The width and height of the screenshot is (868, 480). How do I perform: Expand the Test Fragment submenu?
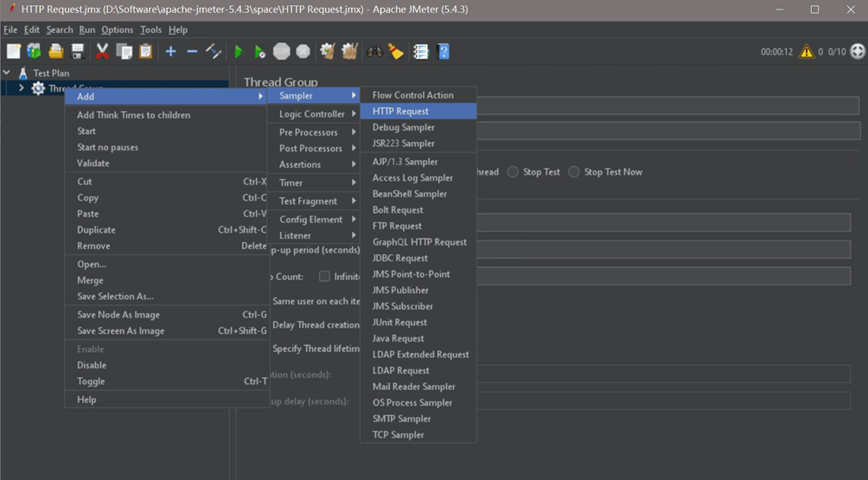coord(314,201)
